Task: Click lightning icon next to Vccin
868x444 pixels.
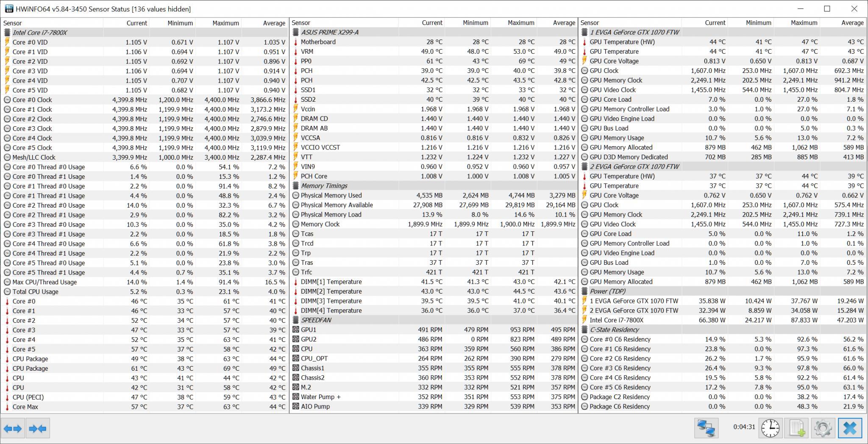Action: tap(295, 109)
